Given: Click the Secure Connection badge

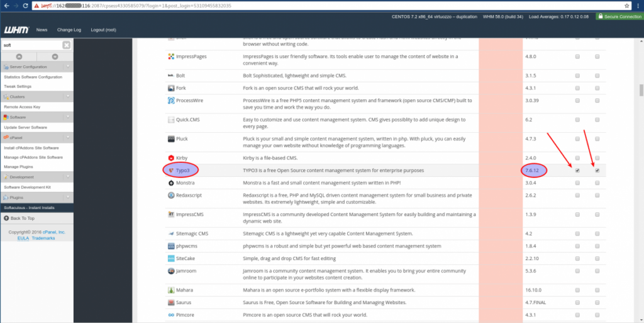Looking at the screenshot, I should pyautogui.click(x=619, y=17).
